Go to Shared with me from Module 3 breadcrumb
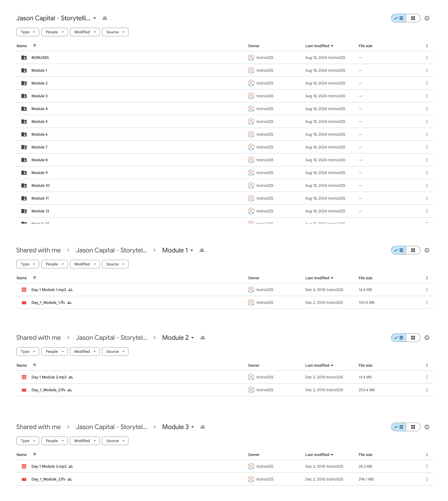The width and height of the screenshot is (448, 501). tap(38, 427)
